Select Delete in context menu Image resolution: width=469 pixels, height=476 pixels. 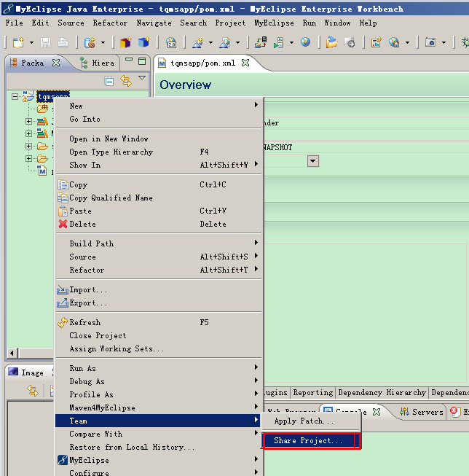pyautogui.click(x=158, y=224)
